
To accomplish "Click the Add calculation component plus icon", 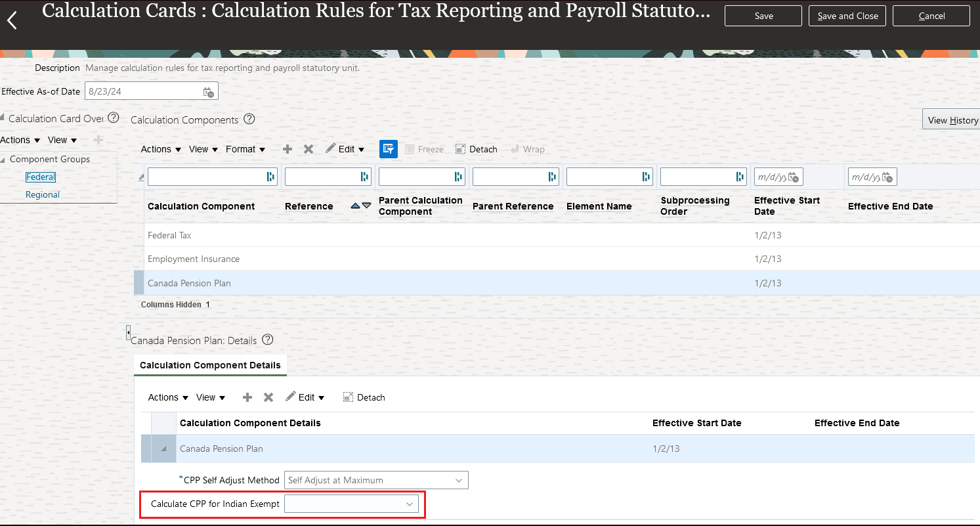I will click(x=287, y=149).
